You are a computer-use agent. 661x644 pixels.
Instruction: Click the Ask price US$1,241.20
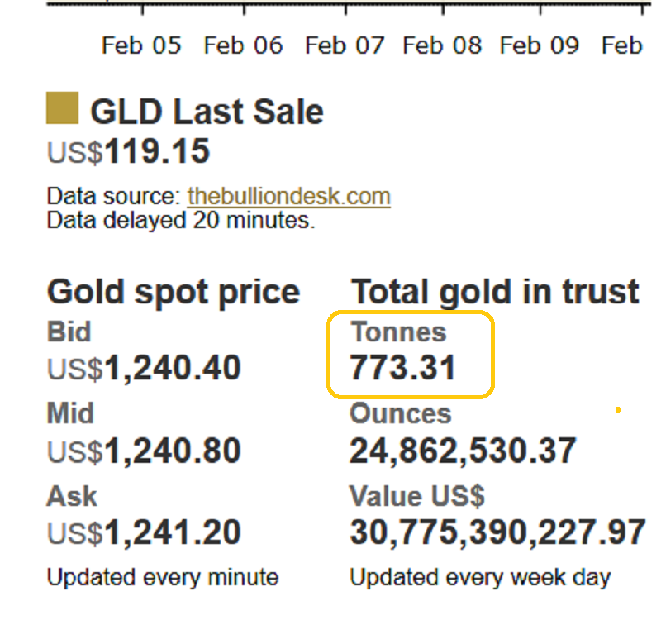click(x=144, y=532)
